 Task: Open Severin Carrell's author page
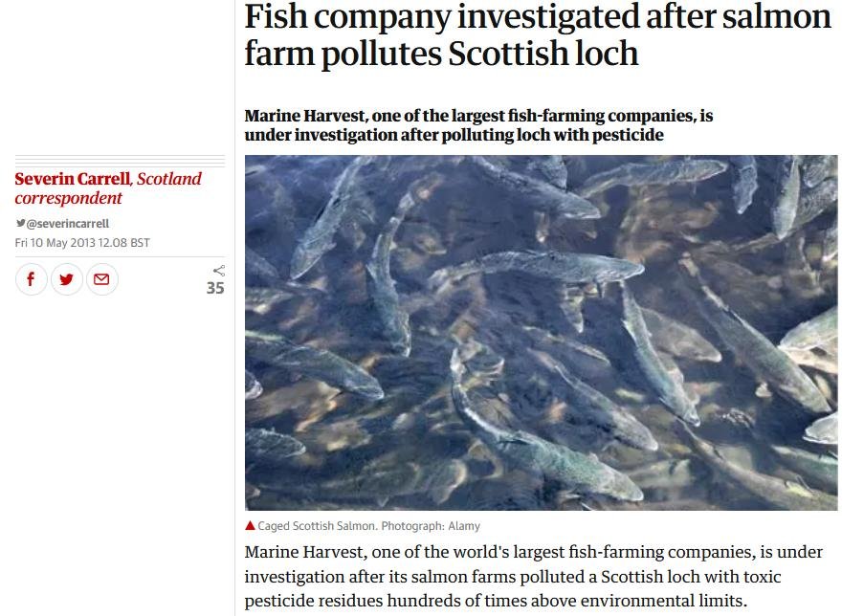coord(73,179)
